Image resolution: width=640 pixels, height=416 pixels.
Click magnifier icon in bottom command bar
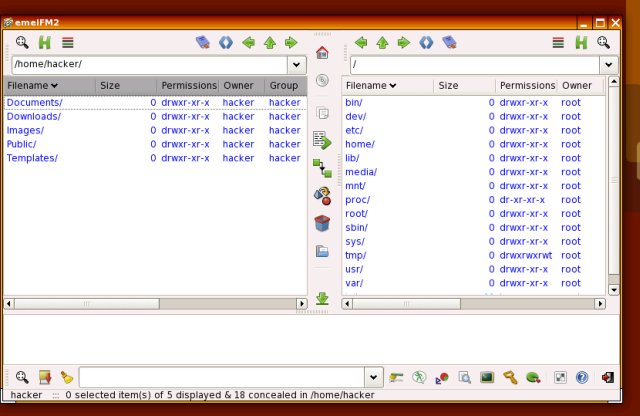22,377
